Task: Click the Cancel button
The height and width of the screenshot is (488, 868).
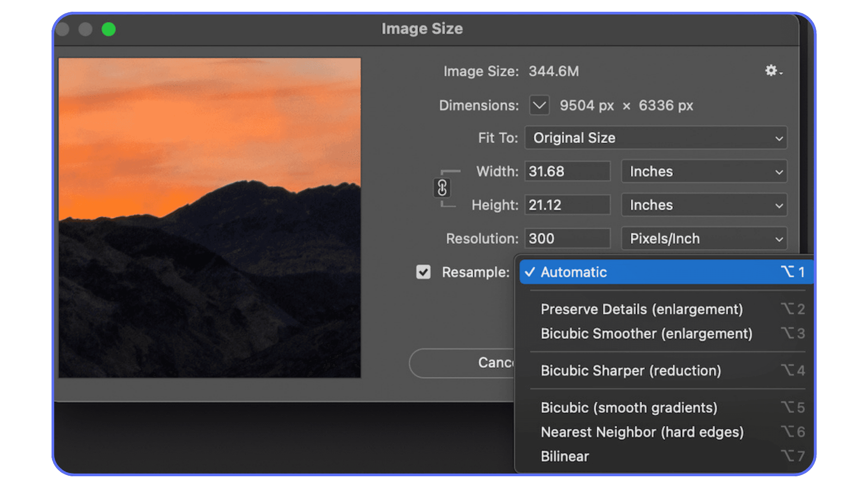Action: [x=462, y=363]
